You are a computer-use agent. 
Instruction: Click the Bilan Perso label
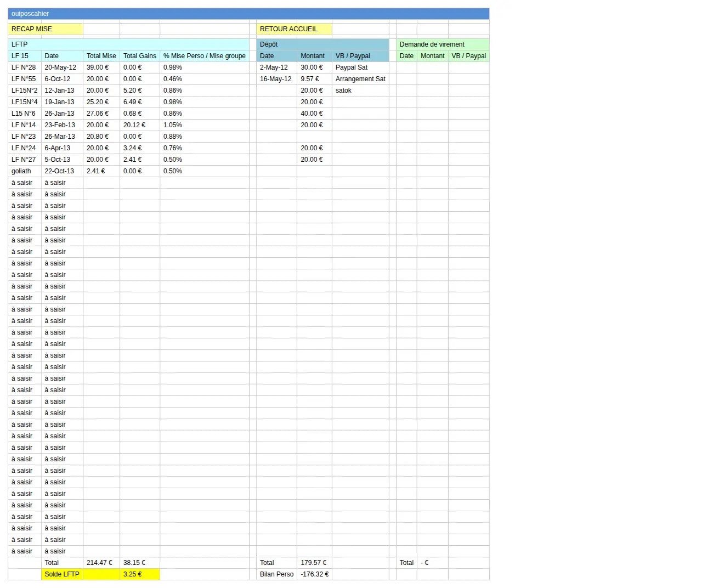point(276,574)
